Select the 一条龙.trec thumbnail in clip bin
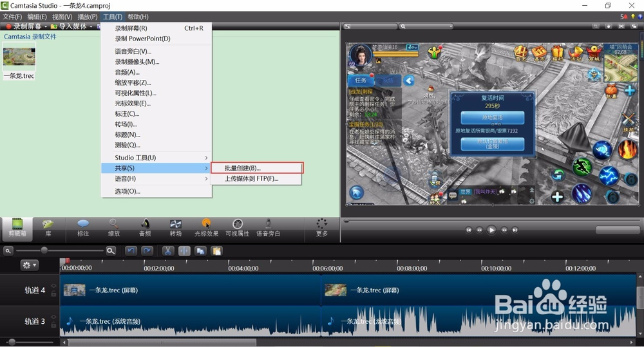This screenshot has height=347, width=644. coord(19,58)
